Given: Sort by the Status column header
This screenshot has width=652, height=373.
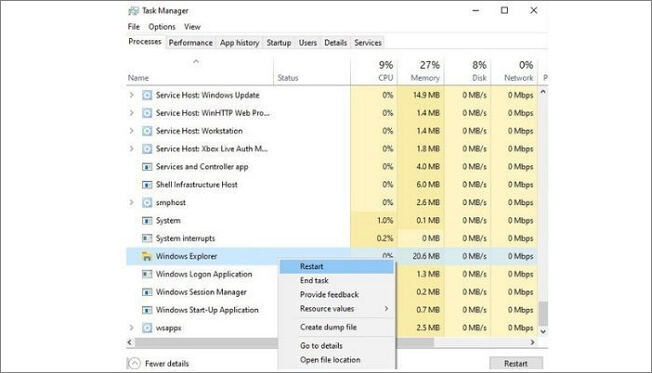Looking at the screenshot, I should (x=288, y=78).
